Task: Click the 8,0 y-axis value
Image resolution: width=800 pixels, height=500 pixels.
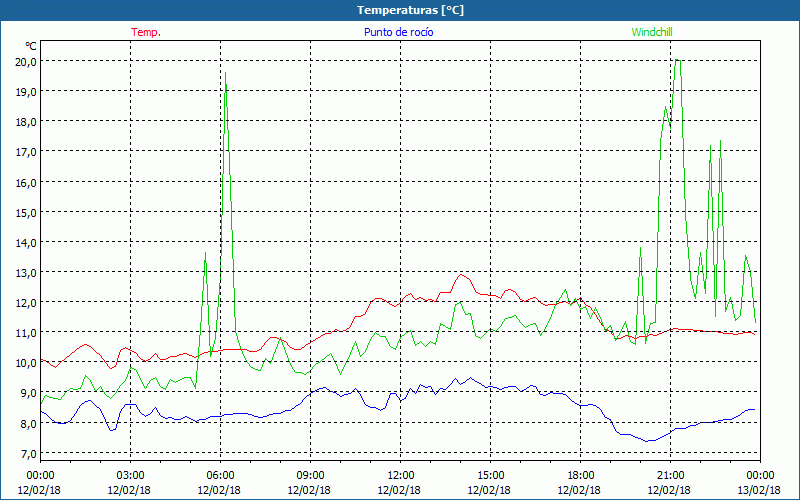Action: (x=28, y=423)
